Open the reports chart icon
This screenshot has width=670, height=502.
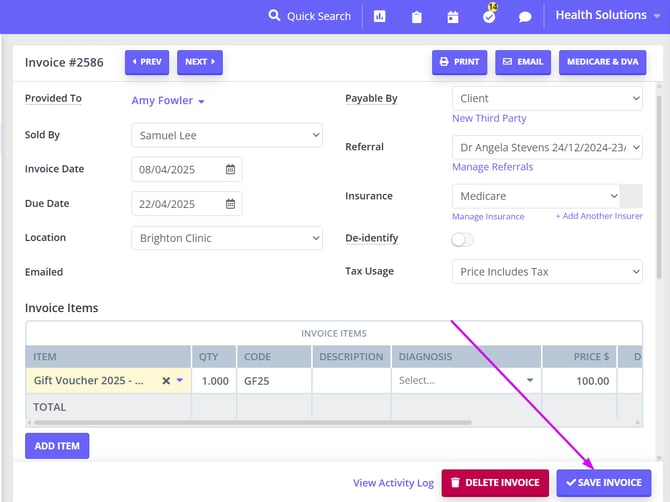click(x=380, y=16)
